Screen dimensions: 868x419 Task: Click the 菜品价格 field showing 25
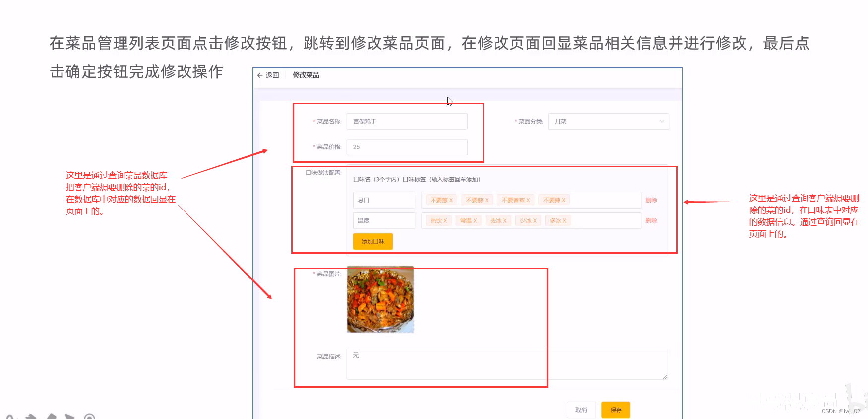click(x=407, y=147)
